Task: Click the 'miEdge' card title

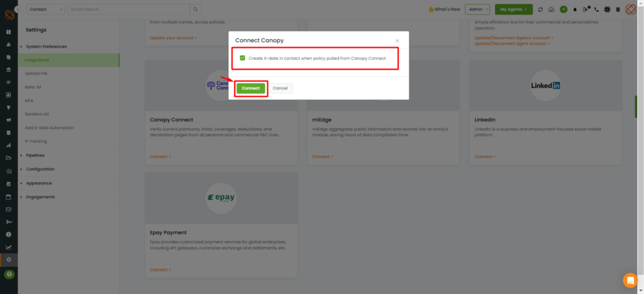Action: 321,120
